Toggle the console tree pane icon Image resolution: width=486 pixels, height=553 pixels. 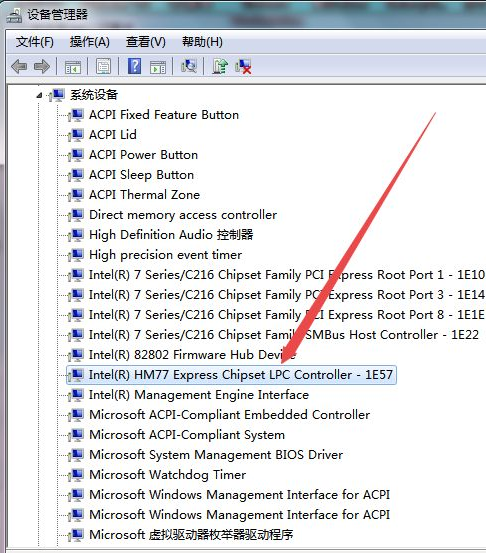click(x=73, y=67)
